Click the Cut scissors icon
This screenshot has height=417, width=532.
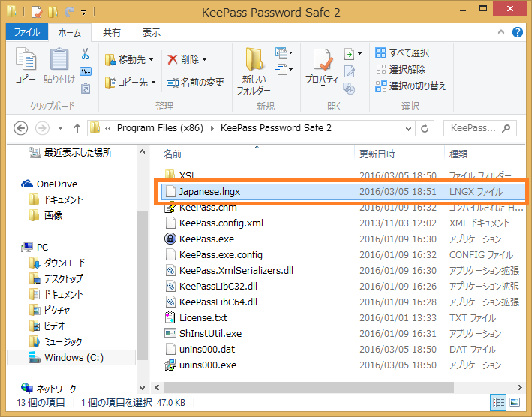pyautogui.click(x=85, y=54)
